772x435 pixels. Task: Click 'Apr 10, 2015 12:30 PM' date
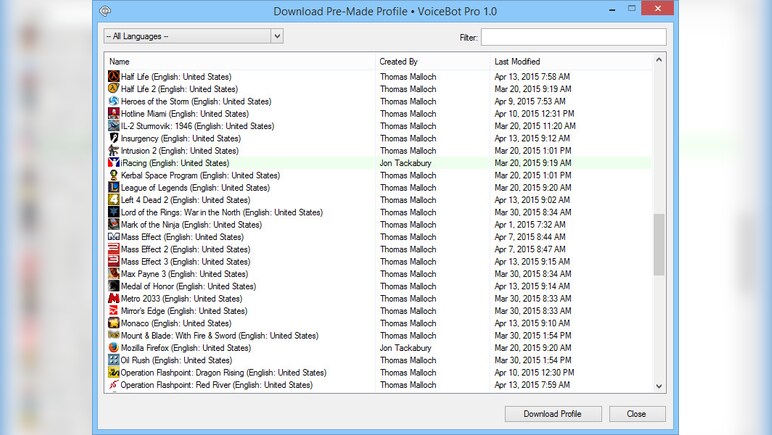click(x=534, y=373)
